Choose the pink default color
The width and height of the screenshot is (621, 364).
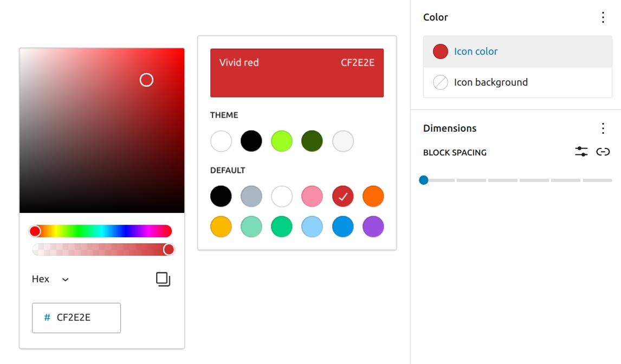coord(312,196)
